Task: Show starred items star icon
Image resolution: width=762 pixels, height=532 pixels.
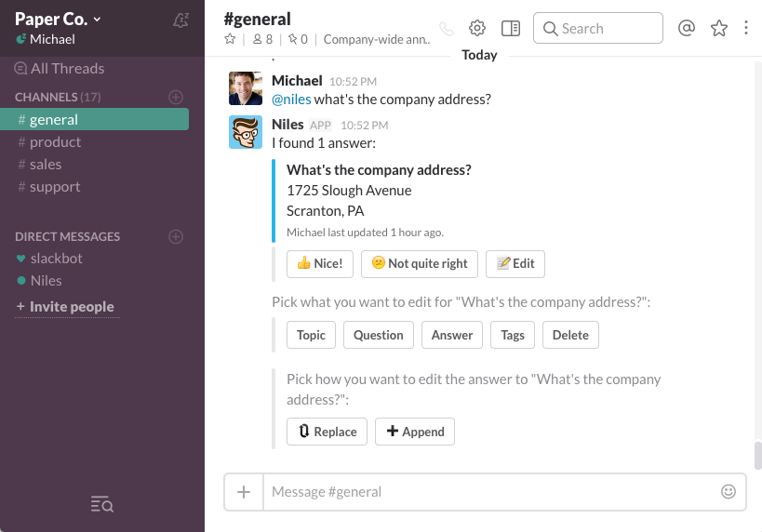Action: (x=718, y=28)
